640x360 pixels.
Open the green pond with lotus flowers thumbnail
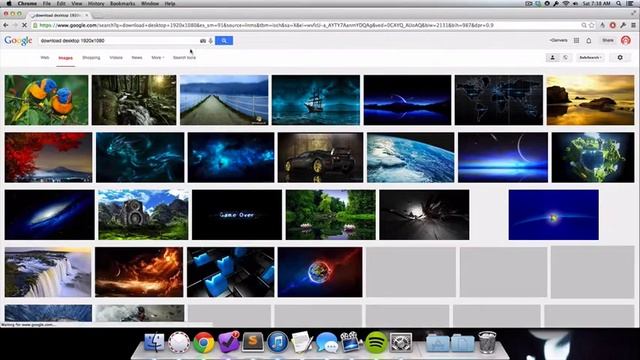(x=331, y=215)
